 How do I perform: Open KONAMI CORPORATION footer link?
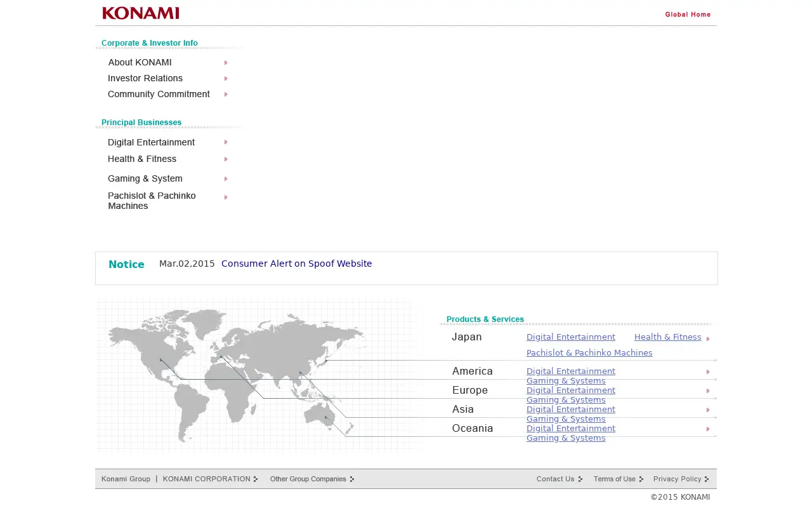tap(207, 479)
